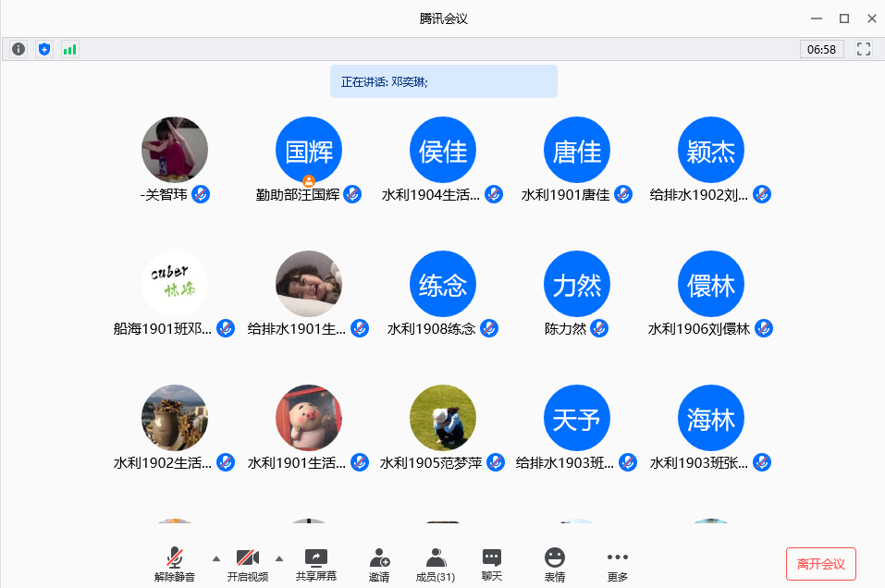Screen dimensions: 885x588
Task: Click the 06:58 meeting timer
Action: [821, 49]
